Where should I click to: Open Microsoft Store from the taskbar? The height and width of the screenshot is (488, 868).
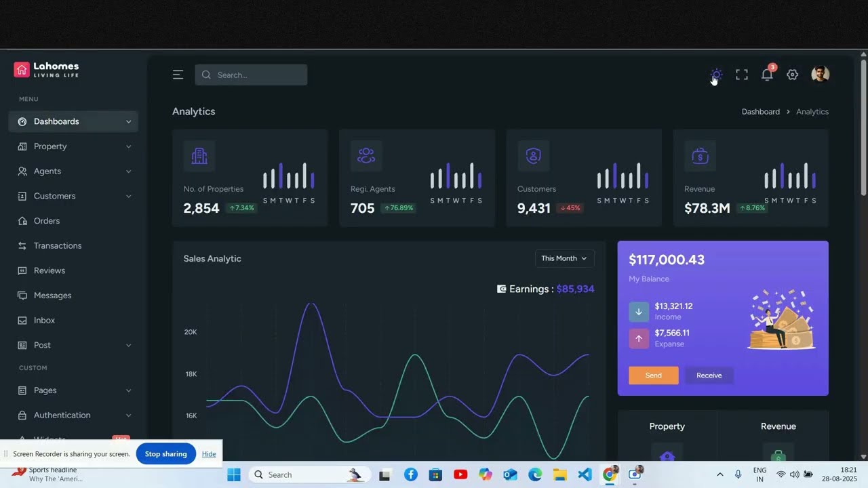click(x=435, y=474)
